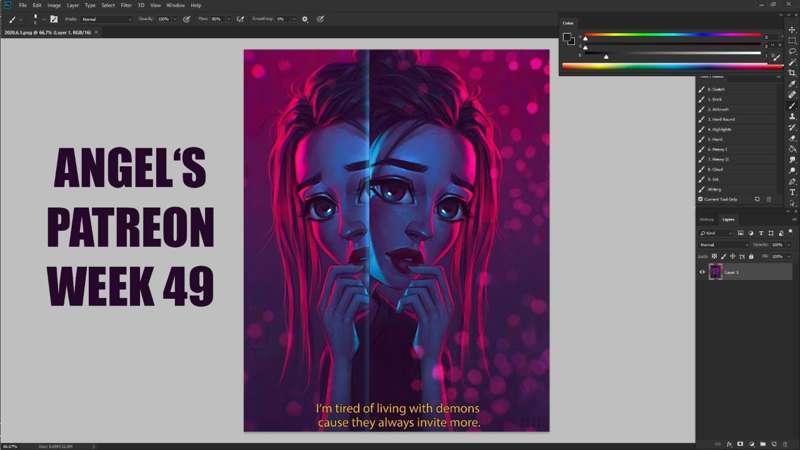This screenshot has width=800, height=450.
Task: Add a layer style with fx icon
Action: pos(729,444)
